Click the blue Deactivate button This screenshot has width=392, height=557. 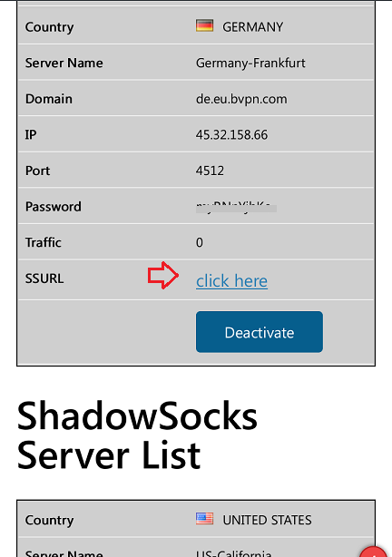coord(260,332)
